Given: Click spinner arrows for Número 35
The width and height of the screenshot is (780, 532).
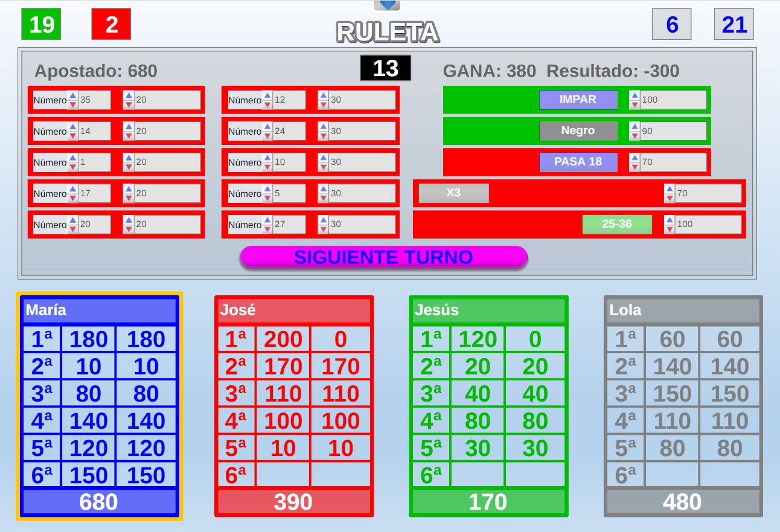Looking at the screenshot, I should (x=73, y=100).
